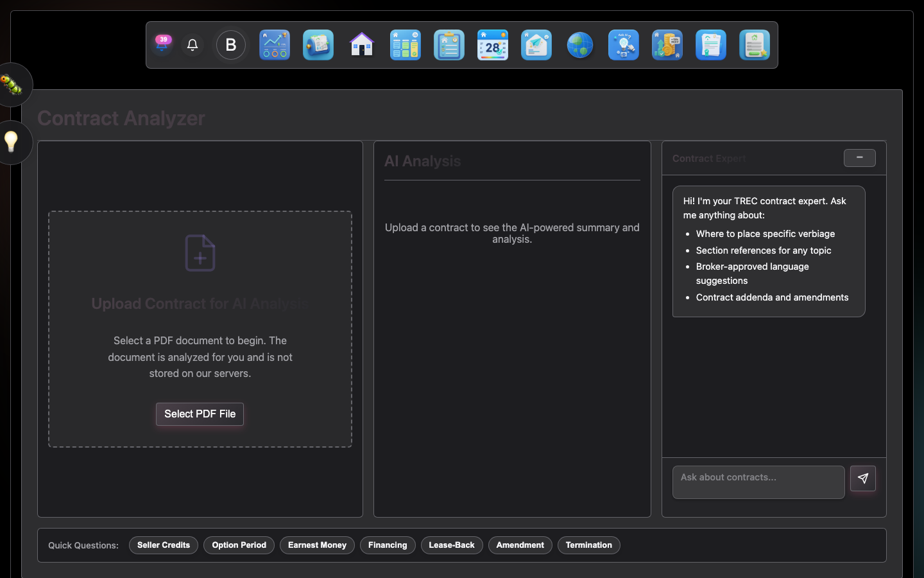Collapse the Contract Expert panel
Viewport: 924px width, 578px height.
click(859, 158)
